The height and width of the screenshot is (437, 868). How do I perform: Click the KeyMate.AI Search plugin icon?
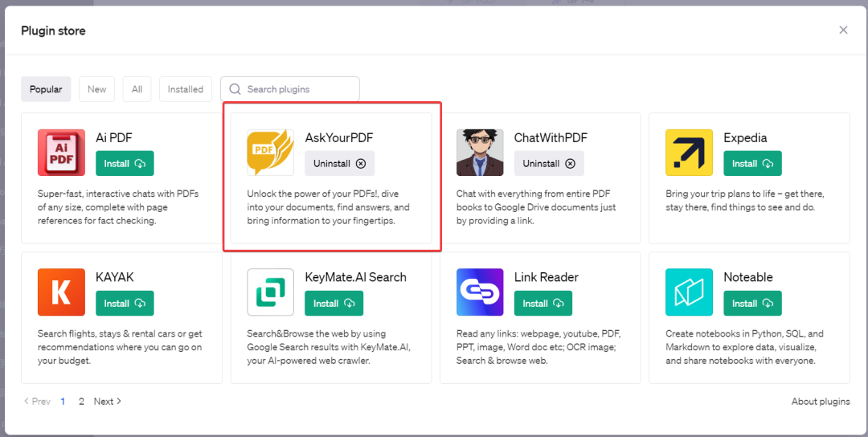click(x=270, y=292)
